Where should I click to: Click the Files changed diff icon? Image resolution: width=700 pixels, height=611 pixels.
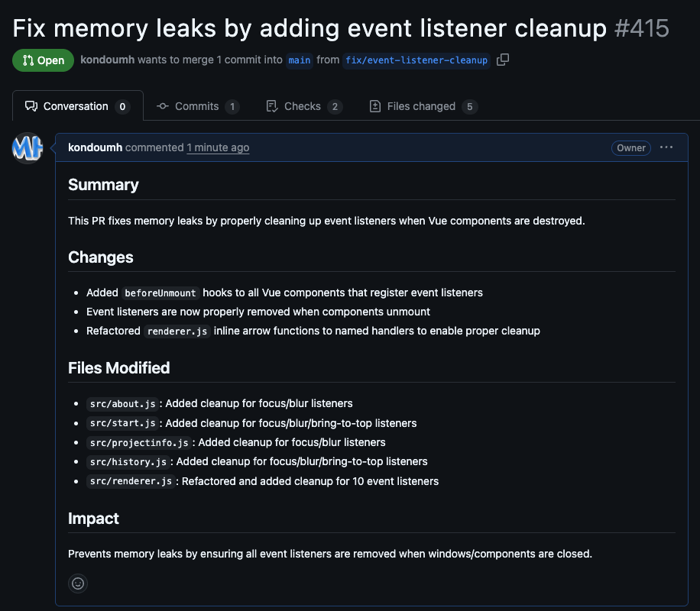375,106
